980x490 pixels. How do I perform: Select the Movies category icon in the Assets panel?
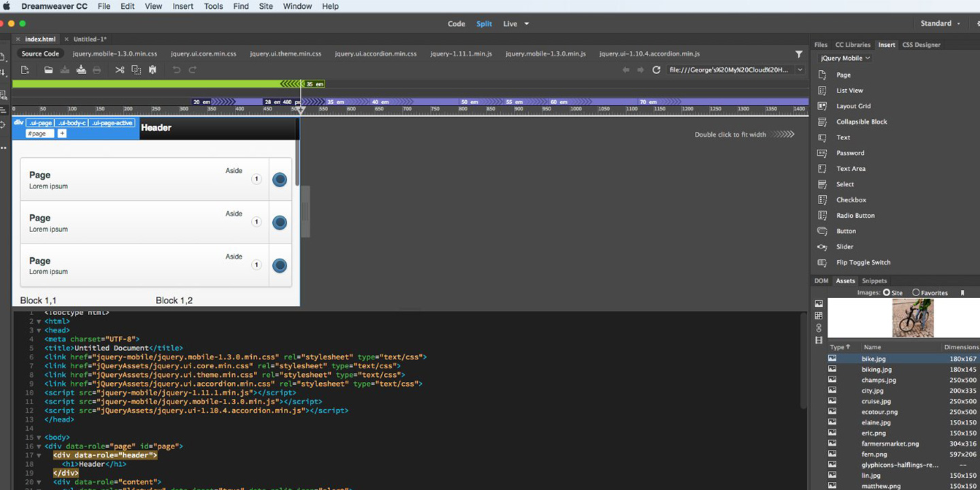tap(819, 340)
